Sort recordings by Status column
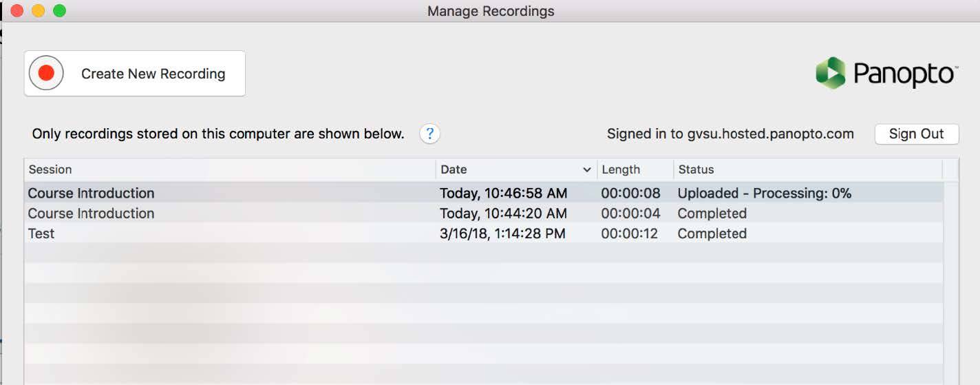The height and width of the screenshot is (385, 980). tap(696, 169)
